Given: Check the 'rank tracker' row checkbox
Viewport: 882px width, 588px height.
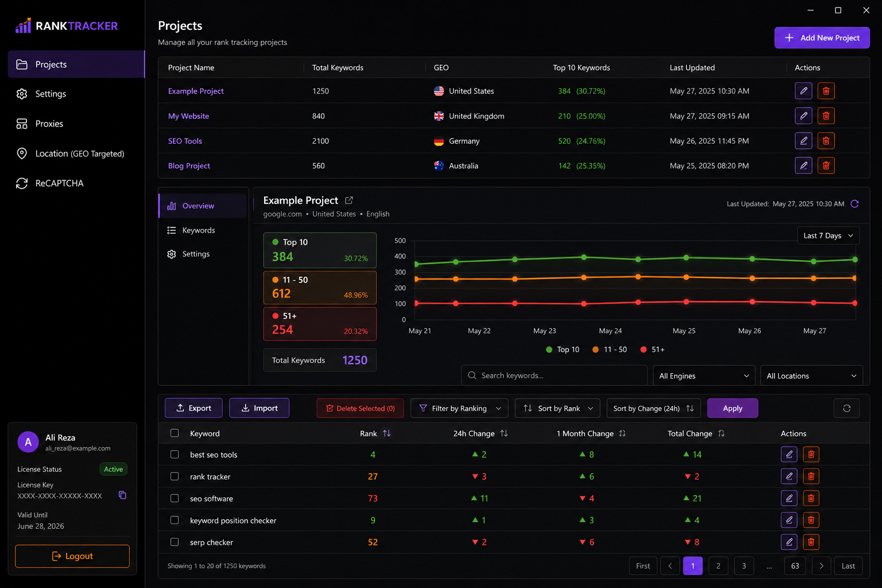Looking at the screenshot, I should click(x=175, y=476).
